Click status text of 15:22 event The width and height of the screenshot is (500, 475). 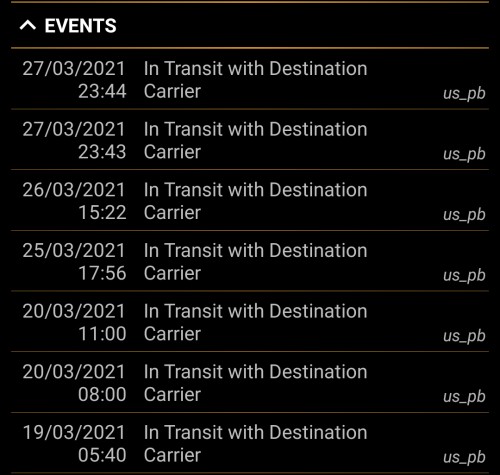coord(255,201)
